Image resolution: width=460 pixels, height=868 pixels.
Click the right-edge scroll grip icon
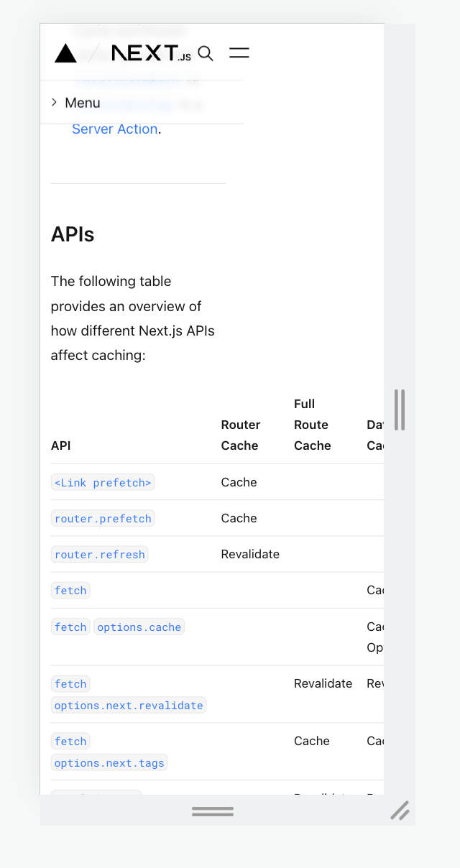(400, 410)
